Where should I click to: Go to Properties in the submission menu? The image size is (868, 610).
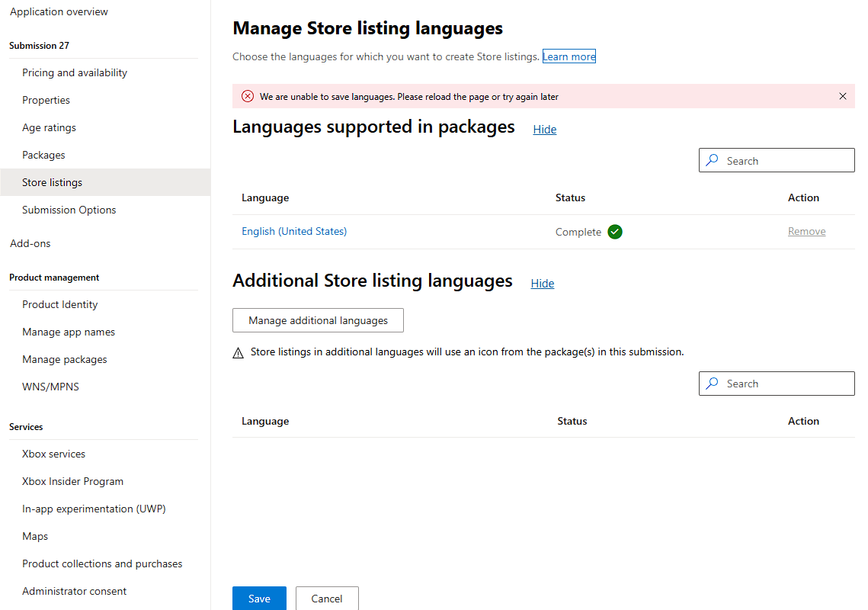pyautogui.click(x=46, y=100)
